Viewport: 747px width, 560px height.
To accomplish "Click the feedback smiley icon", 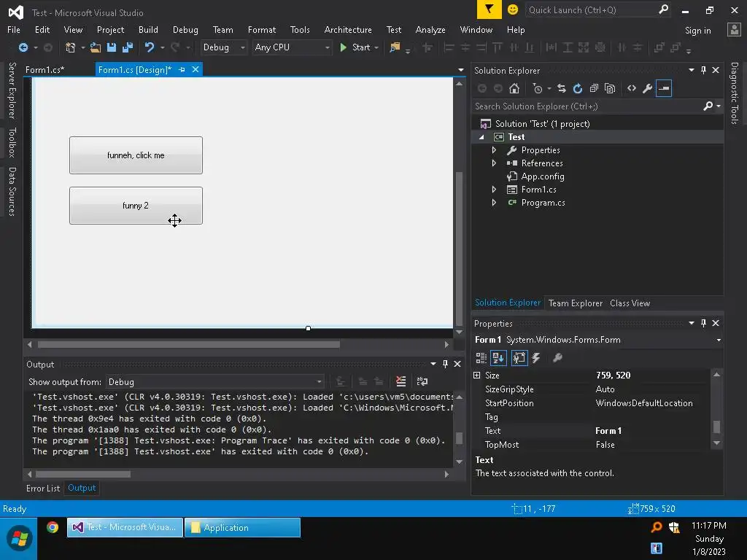I will pyautogui.click(x=513, y=9).
